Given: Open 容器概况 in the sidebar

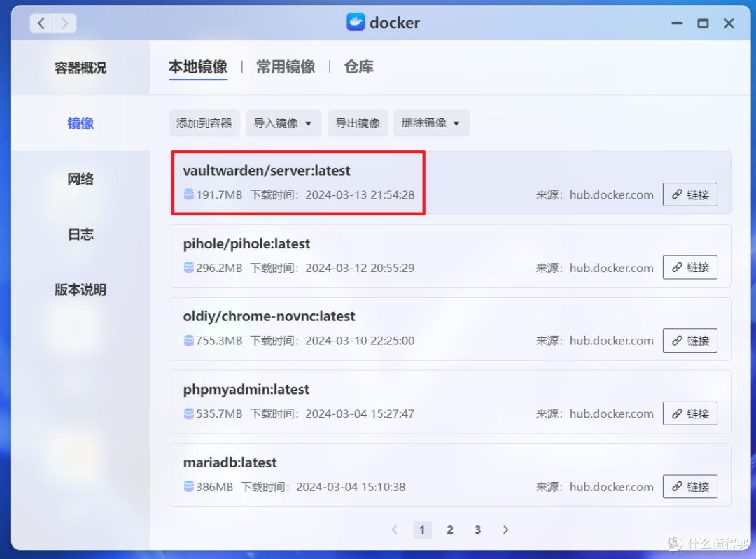Looking at the screenshot, I should click(x=80, y=68).
